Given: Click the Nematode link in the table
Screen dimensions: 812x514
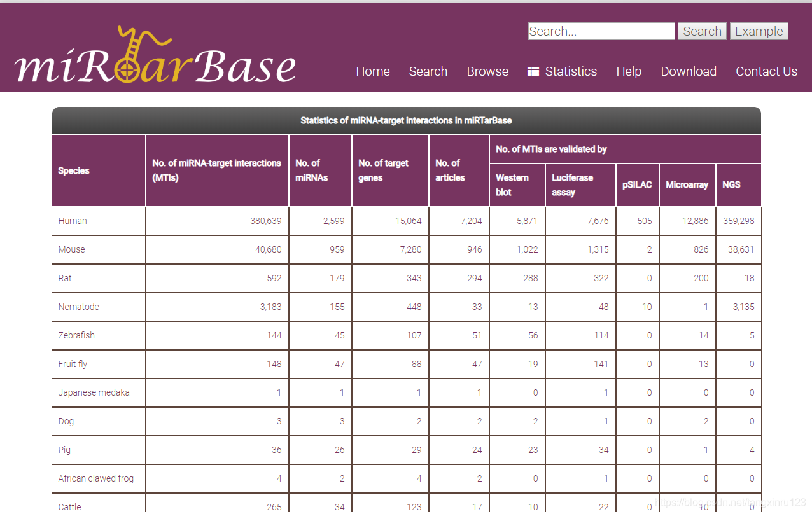Looking at the screenshot, I should [x=78, y=307].
